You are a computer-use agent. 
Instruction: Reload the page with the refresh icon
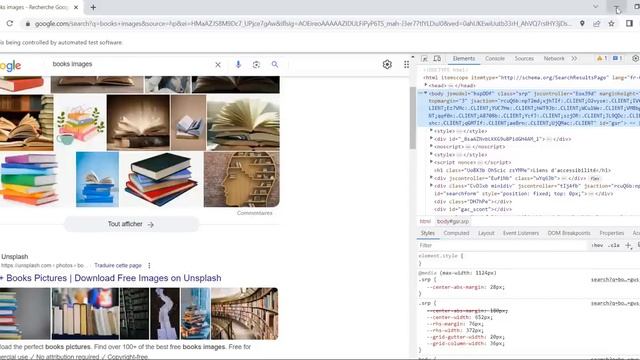[x=9, y=24]
